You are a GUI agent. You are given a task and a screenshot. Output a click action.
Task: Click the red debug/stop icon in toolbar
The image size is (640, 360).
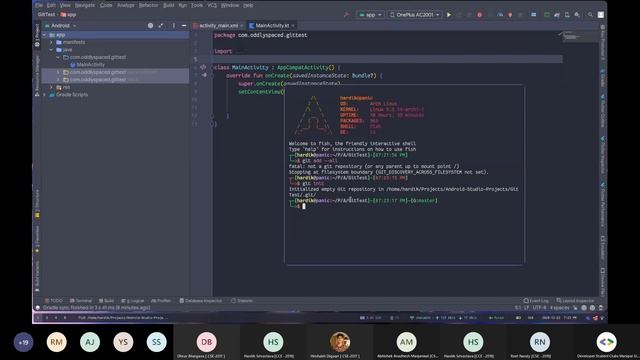[480, 15]
